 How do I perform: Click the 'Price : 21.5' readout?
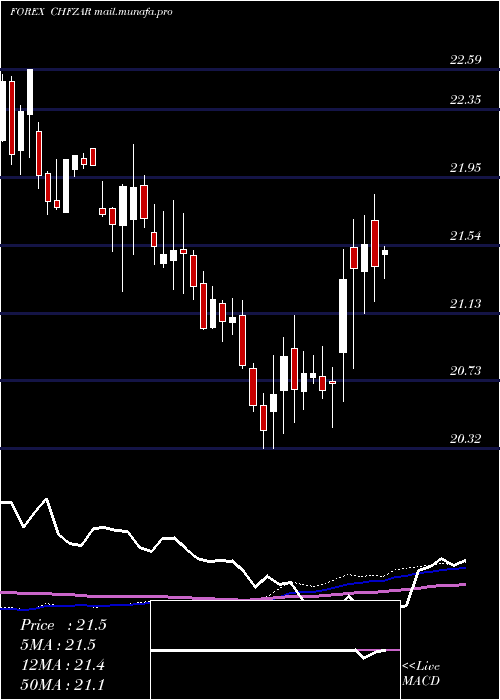point(63,625)
